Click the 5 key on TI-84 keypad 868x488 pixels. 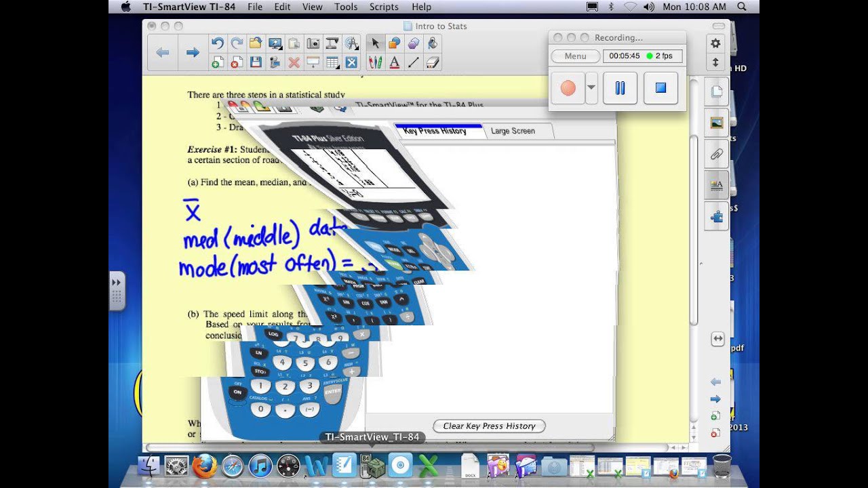[x=306, y=364]
